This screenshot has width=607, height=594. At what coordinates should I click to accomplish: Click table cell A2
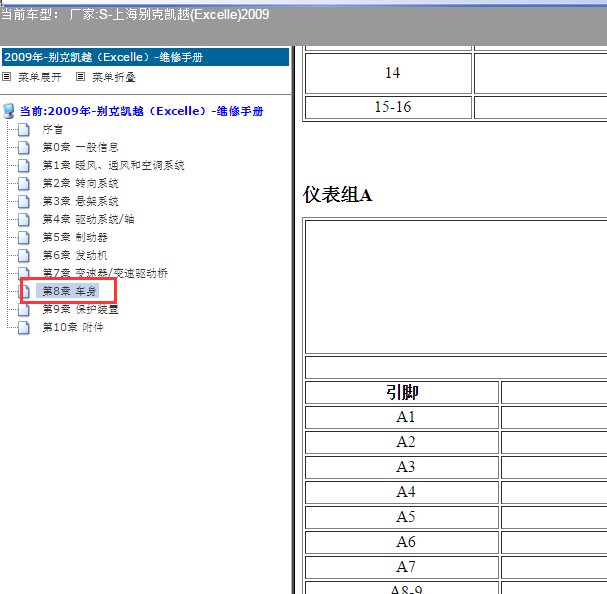click(402, 442)
